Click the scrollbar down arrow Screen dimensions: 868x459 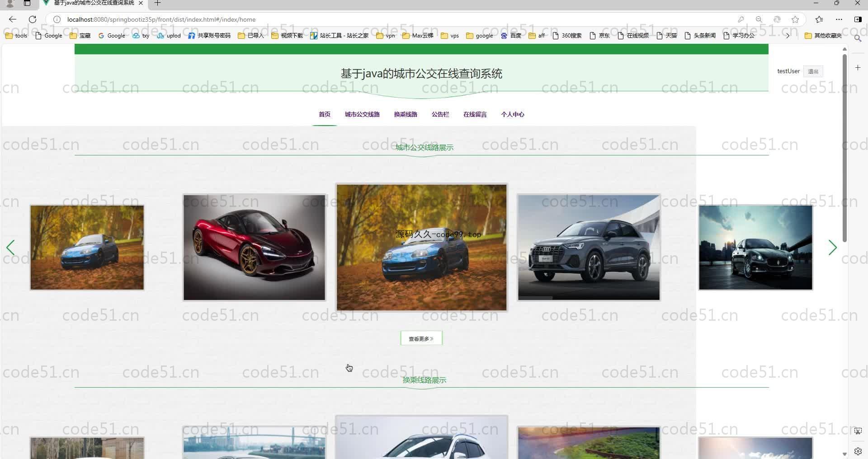(844, 454)
